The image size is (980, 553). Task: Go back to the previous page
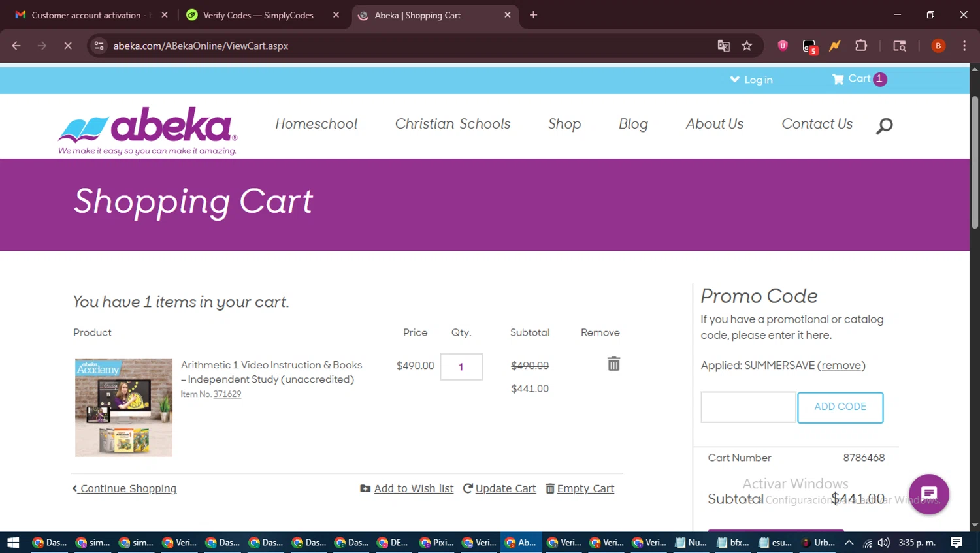coord(16,46)
